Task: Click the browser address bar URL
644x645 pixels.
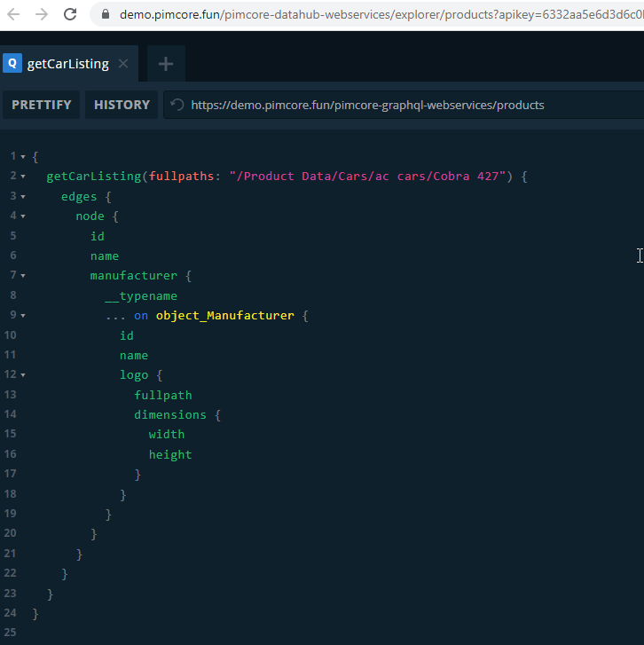Action: tap(381, 15)
